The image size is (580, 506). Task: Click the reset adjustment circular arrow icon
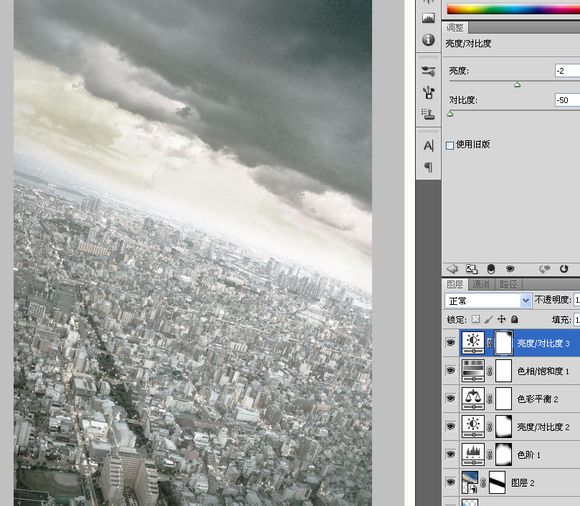click(x=564, y=269)
